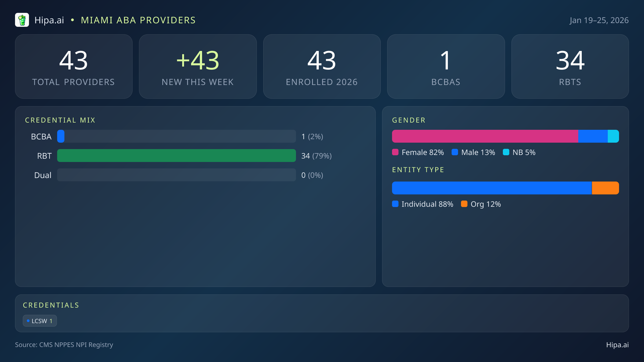This screenshot has width=644, height=362.
Task: Click the blue BCBA credential bar
Action: [x=61, y=136]
